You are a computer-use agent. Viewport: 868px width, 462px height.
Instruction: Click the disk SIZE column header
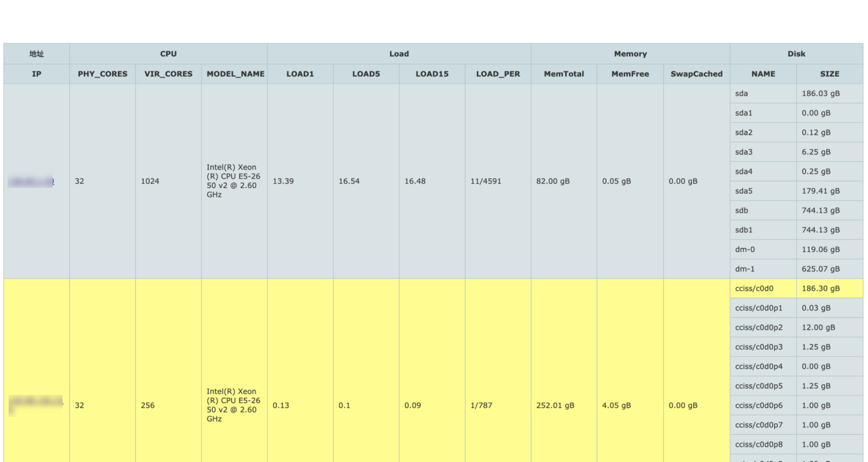coord(830,74)
